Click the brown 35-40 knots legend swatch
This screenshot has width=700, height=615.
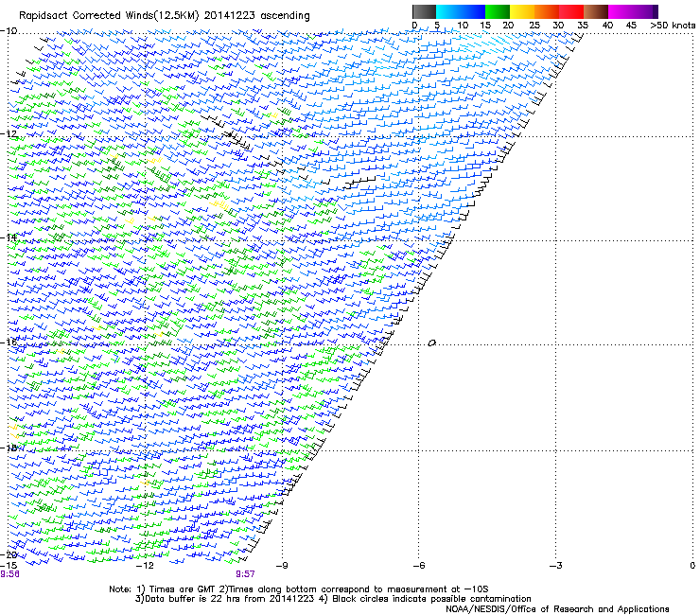click(x=596, y=11)
